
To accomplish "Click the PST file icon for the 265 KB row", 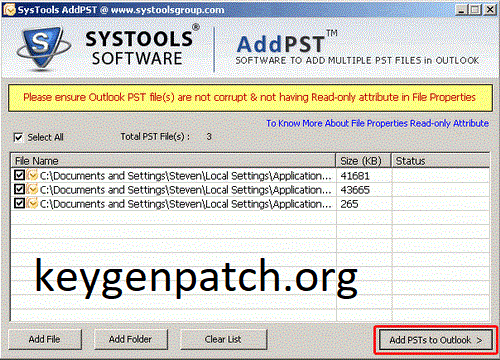I will pyautogui.click(x=32, y=203).
